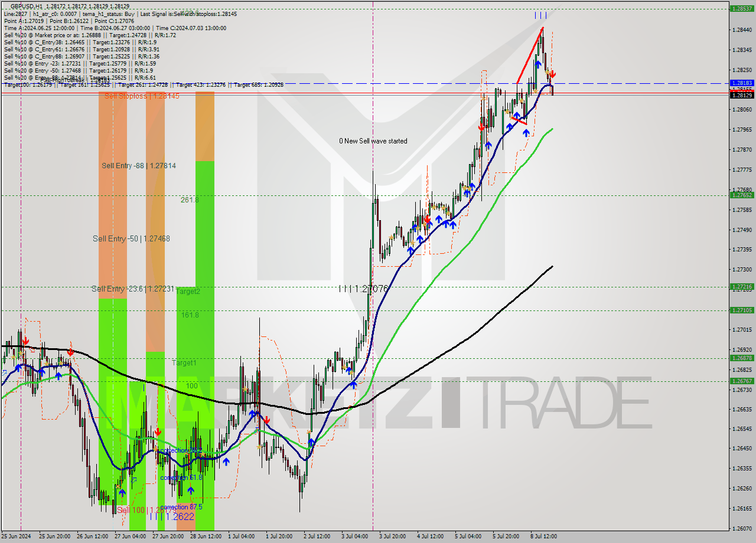Click the 1.27015 price axis value
This screenshot has width=756, height=543.
742,329
